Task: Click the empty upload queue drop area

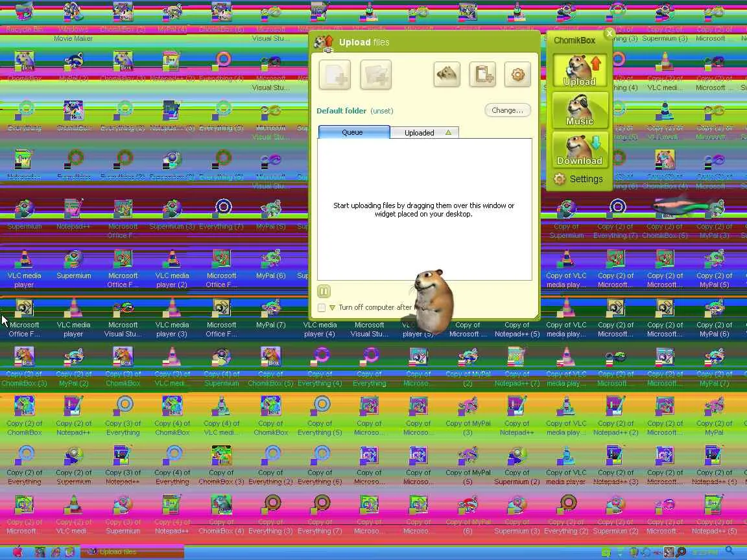Action: click(424, 209)
